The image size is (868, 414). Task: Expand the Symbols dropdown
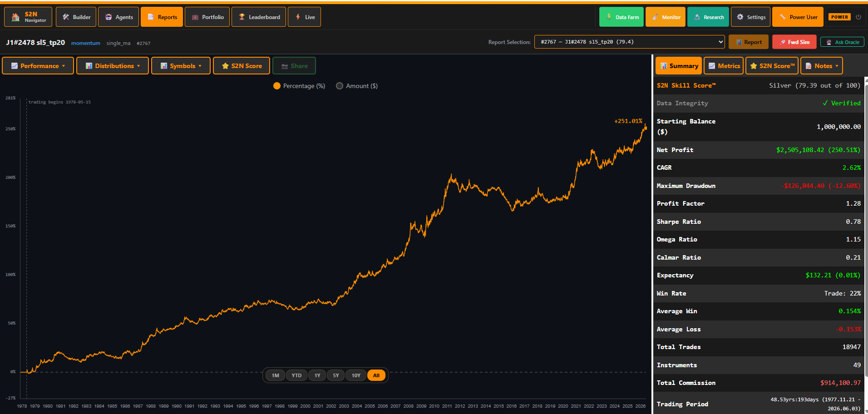pos(181,66)
